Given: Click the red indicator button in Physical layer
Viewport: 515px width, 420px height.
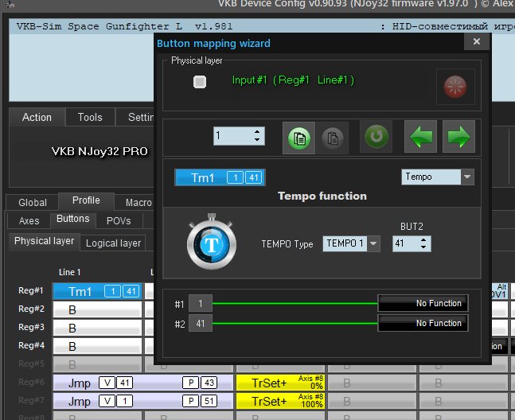Looking at the screenshot, I should [455, 87].
